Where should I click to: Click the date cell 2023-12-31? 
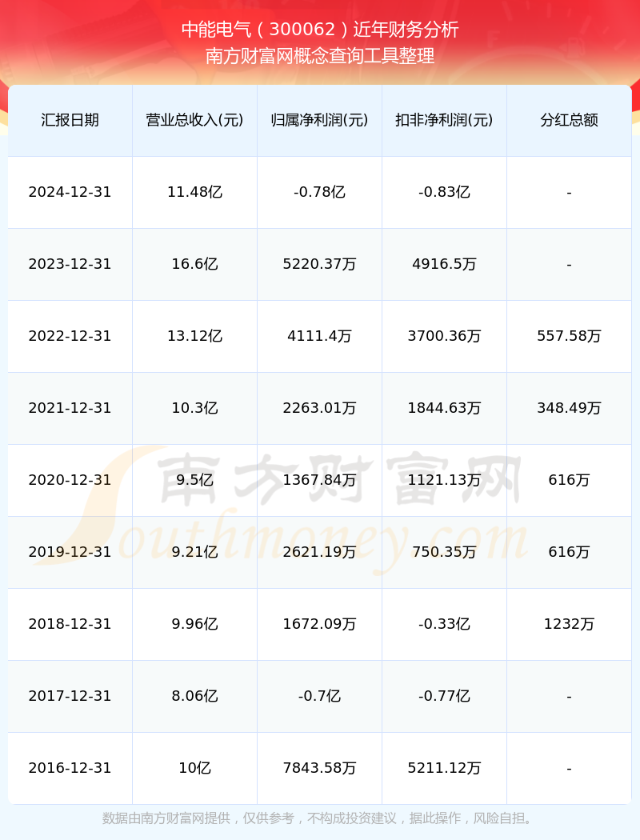70,264
